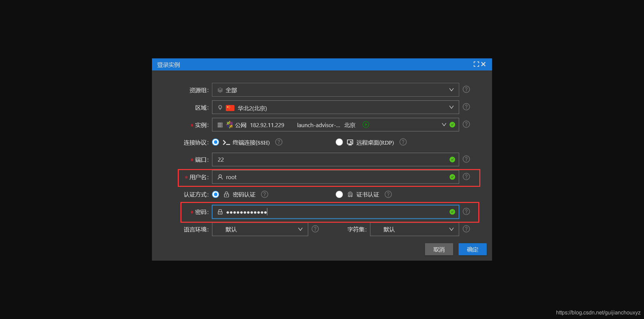Click help icon beside 语言环境 dropdown

point(315,229)
